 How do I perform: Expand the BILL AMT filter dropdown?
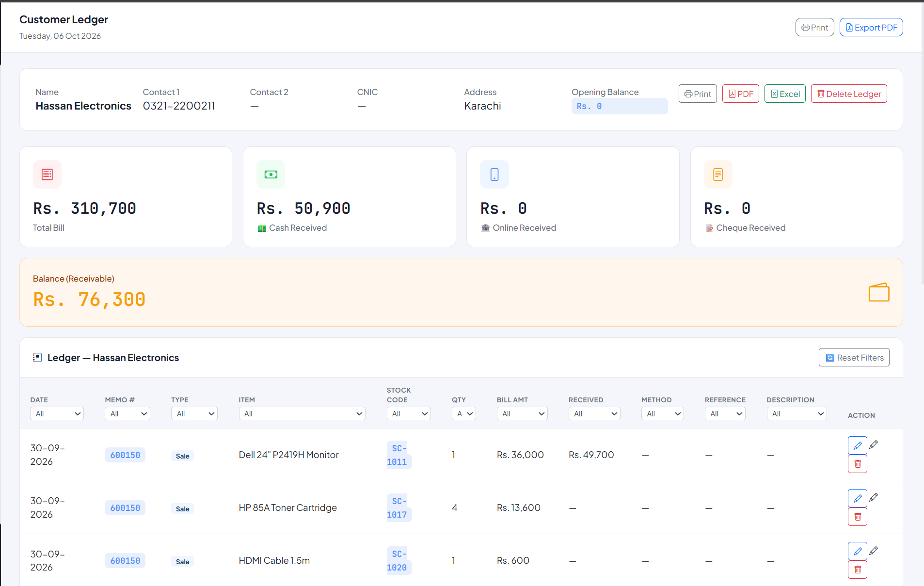(x=522, y=413)
